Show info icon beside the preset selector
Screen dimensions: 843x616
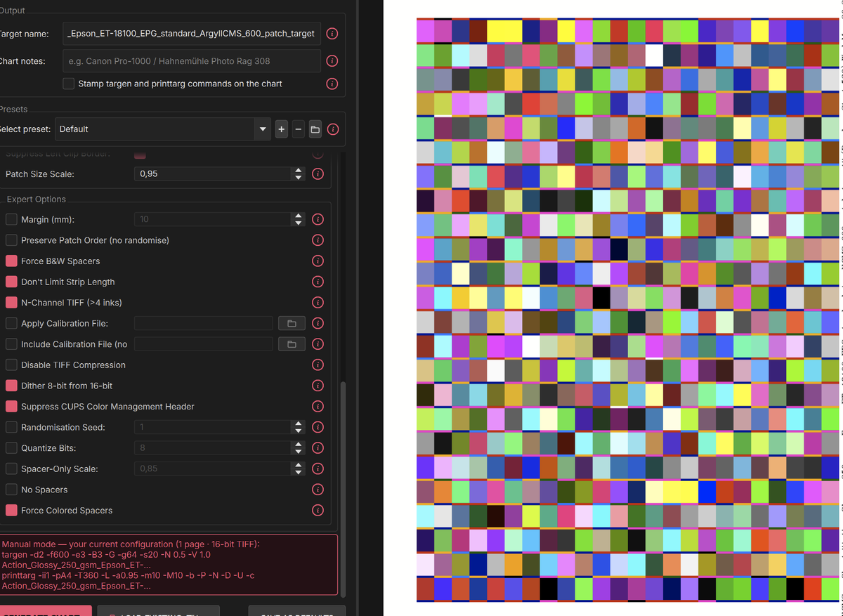(x=333, y=129)
